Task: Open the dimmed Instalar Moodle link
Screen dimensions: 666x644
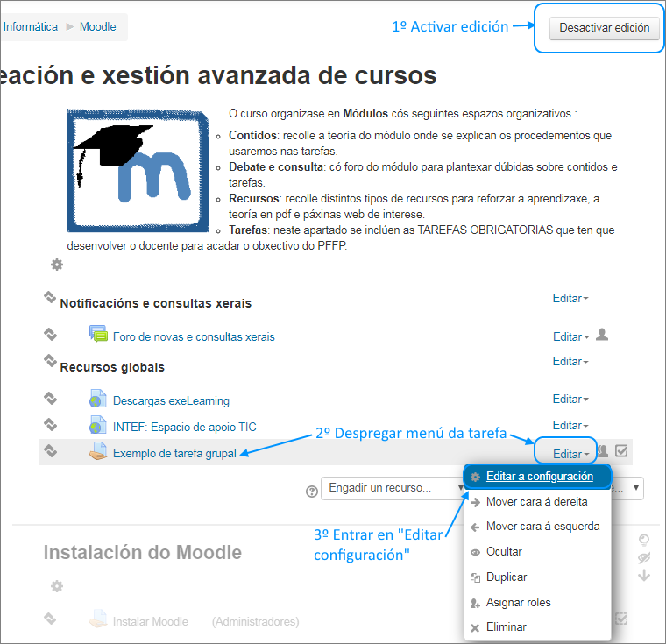Action: (x=151, y=621)
